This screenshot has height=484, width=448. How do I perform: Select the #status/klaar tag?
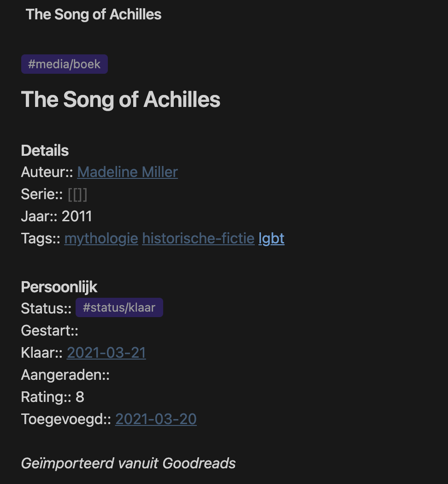point(119,307)
